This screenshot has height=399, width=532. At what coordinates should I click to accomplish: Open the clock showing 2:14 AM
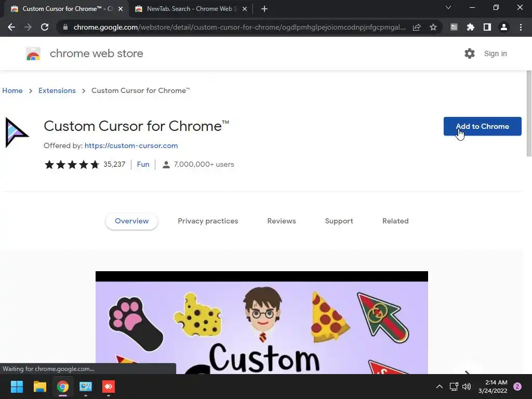click(x=493, y=387)
